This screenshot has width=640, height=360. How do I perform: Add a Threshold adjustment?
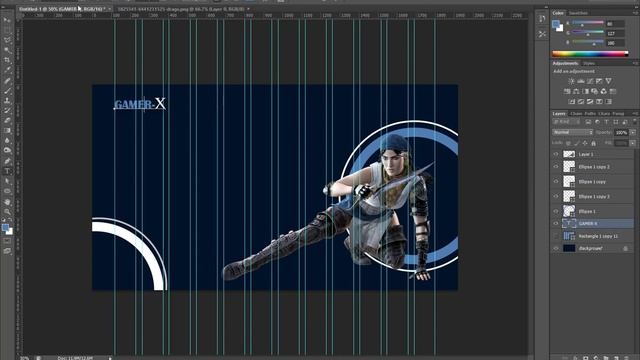click(590, 101)
